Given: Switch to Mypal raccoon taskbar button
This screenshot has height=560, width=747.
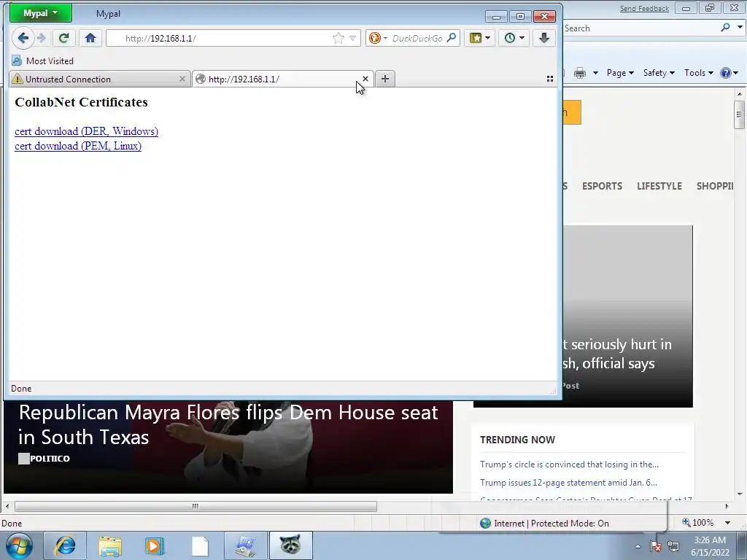Looking at the screenshot, I should pos(290,545).
